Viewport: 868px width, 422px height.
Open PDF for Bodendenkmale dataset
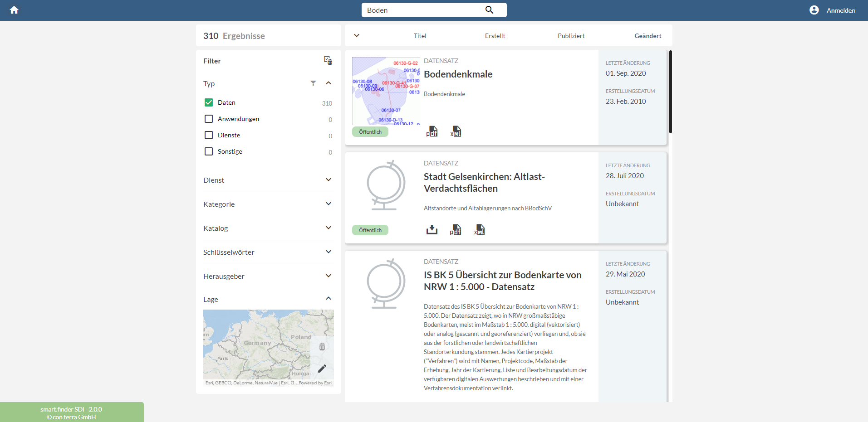(432, 131)
